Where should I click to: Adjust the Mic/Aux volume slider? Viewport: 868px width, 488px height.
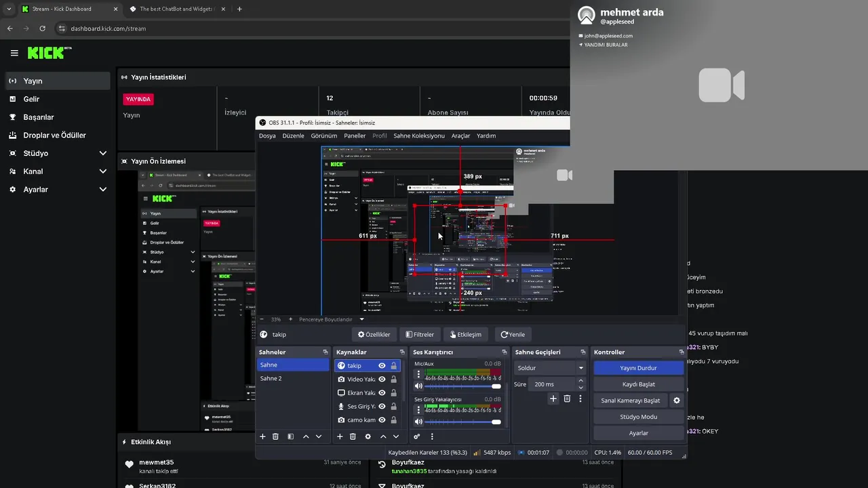pyautogui.click(x=463, y=386)
